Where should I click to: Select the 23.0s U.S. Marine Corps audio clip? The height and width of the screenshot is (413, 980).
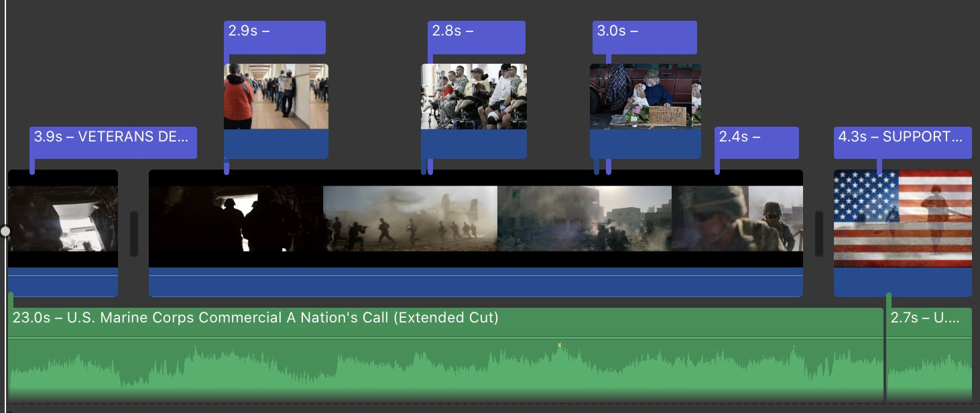click(446, 354)
